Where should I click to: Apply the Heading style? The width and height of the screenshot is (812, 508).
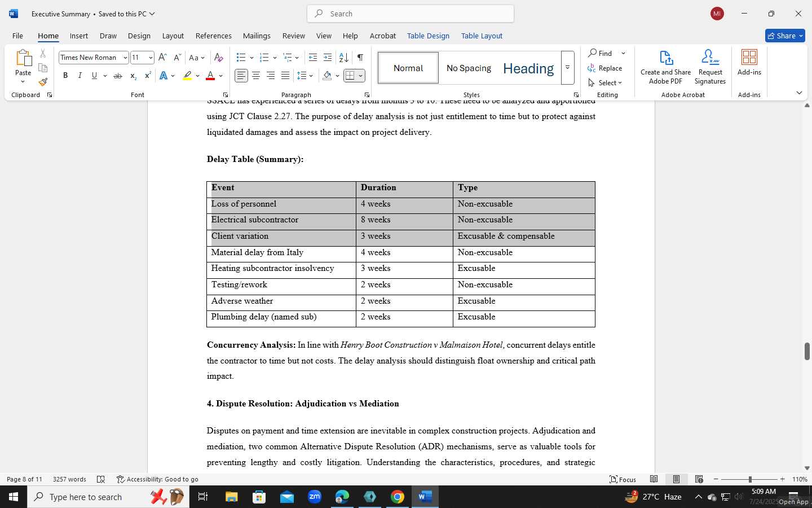click(x=528, y=68)
